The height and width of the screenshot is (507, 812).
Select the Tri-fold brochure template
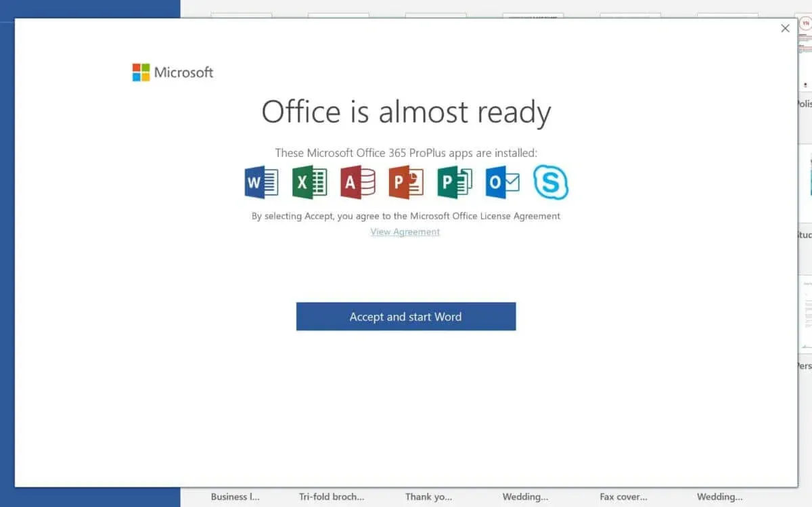(332, 496)
